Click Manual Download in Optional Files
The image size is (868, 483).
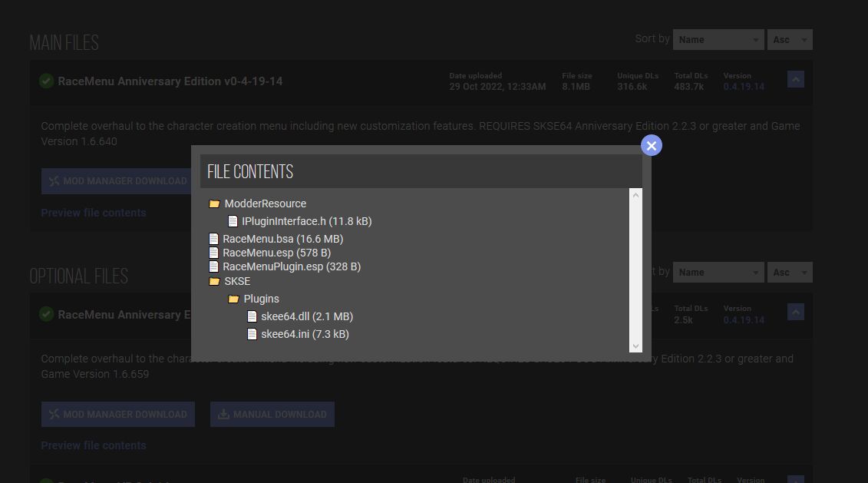point(272,415)
